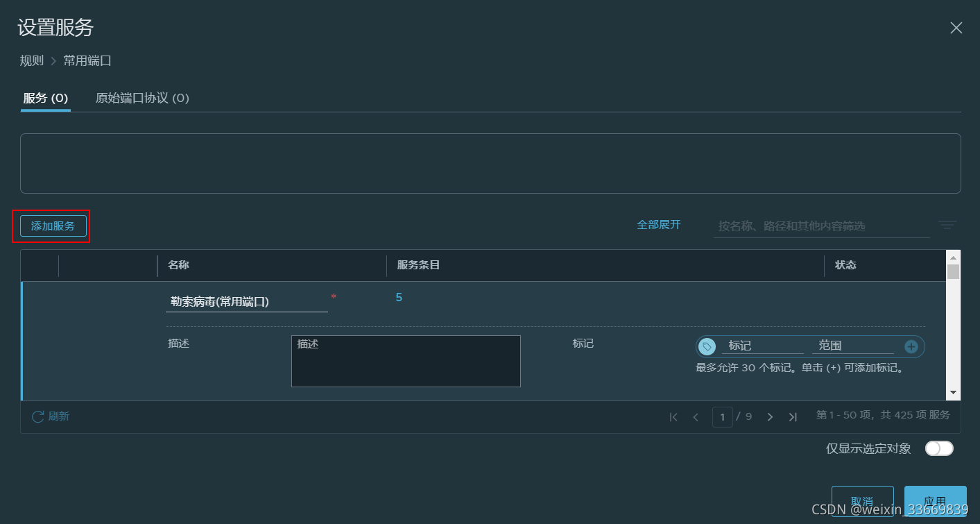Go to the first page of services
The width and height of the screenshot is (980, 524).
coord(673,417)
